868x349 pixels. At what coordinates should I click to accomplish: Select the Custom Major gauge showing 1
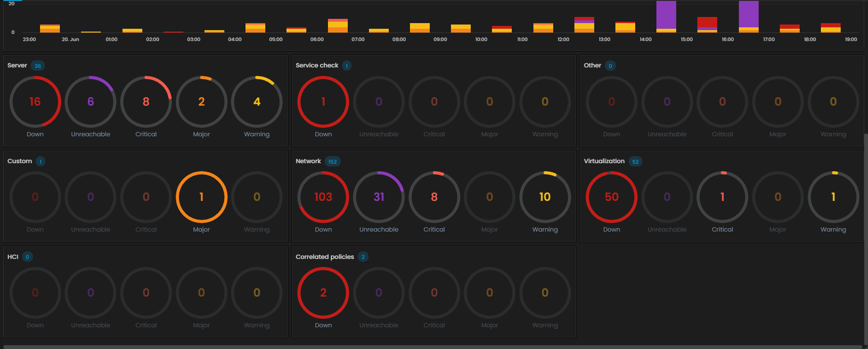(202, 197)
